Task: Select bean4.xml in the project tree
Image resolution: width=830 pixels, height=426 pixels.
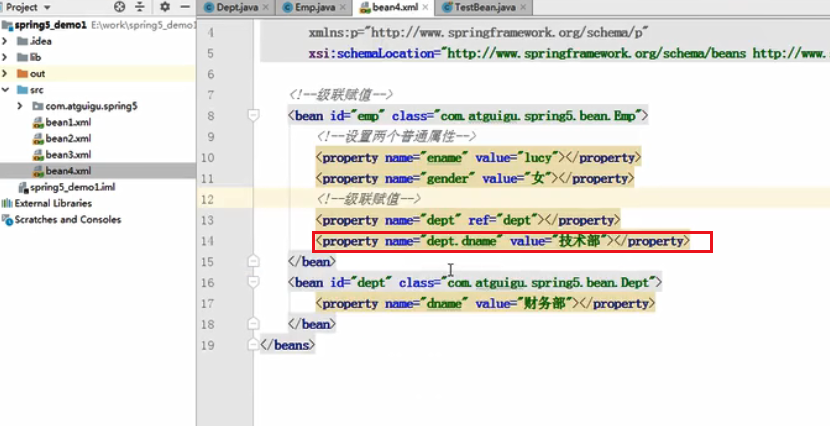Action: tap(68, 171)
